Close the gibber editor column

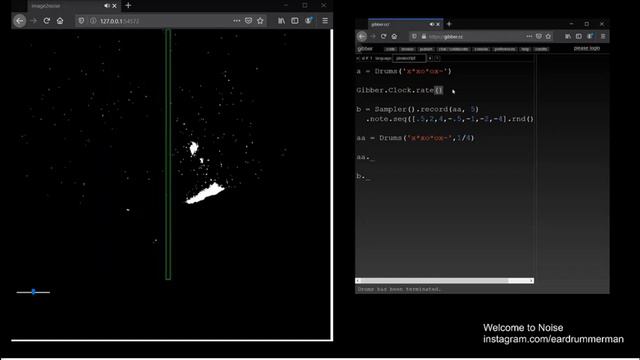click(x=358, y=58)
